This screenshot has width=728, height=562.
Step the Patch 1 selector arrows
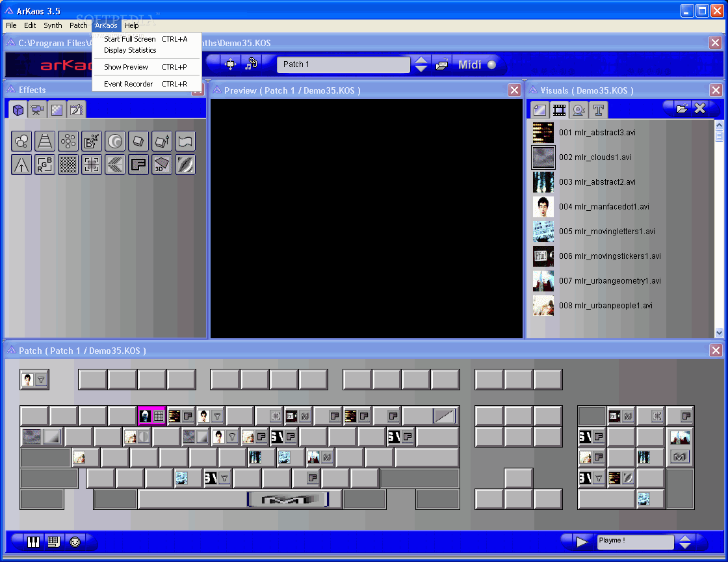421,64
